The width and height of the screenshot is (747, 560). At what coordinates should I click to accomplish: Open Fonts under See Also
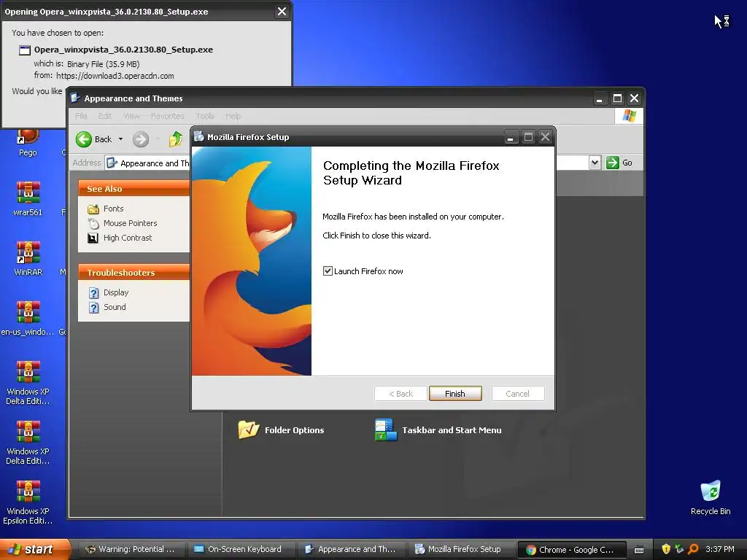(106, 209)
